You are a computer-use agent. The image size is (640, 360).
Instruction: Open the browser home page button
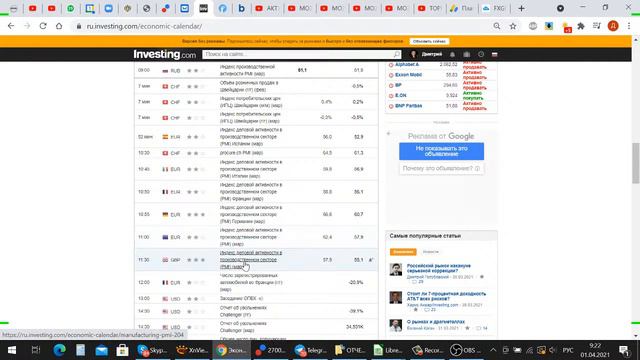59,26
